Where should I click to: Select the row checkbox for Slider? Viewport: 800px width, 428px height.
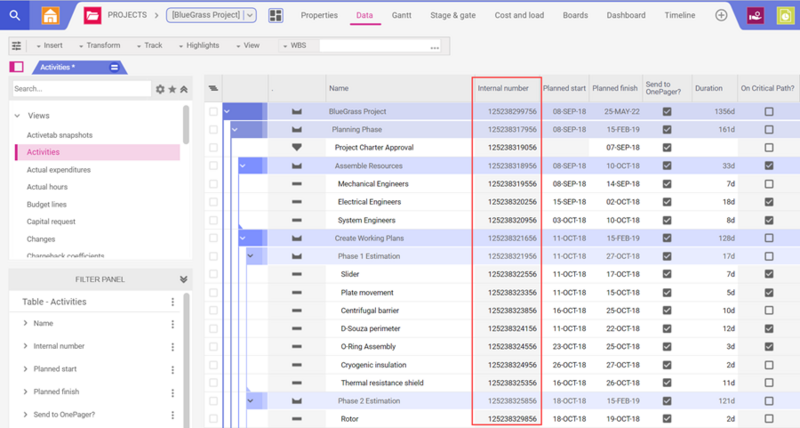(x=213, y=274)
